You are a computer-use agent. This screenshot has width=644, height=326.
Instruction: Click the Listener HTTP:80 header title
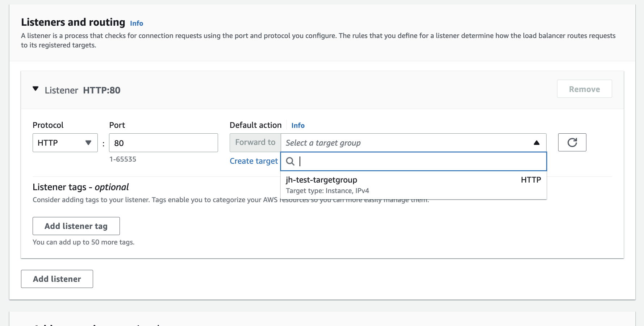[x=83, y=90]
